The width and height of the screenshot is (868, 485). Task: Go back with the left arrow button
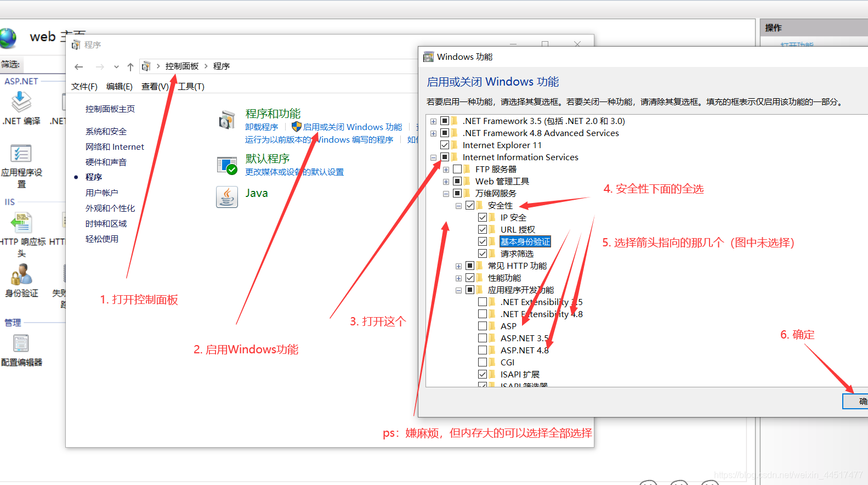pos(79,67)
